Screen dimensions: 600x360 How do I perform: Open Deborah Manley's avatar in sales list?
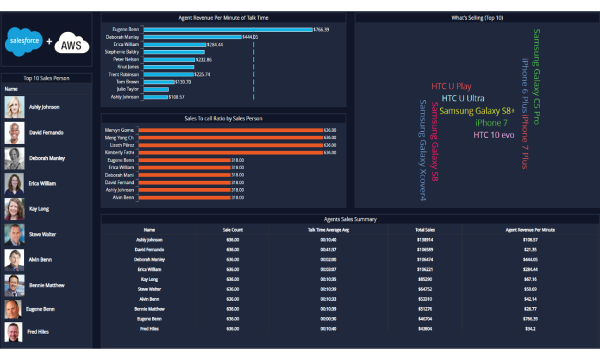click(15, 158)
